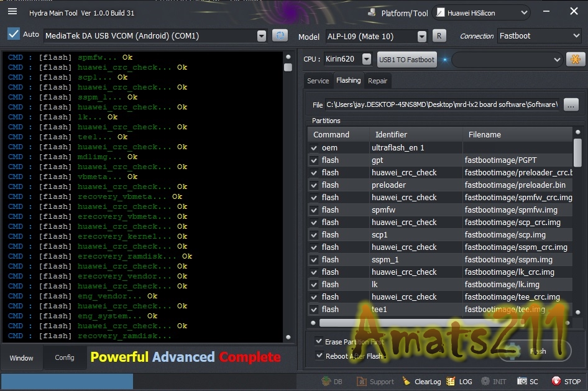
Task: Uncheck the Erase Partition First option
Action: coord(319,341)
